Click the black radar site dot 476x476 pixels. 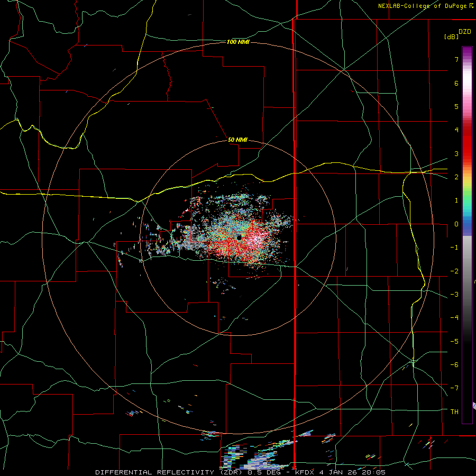(x=239, y=237)
